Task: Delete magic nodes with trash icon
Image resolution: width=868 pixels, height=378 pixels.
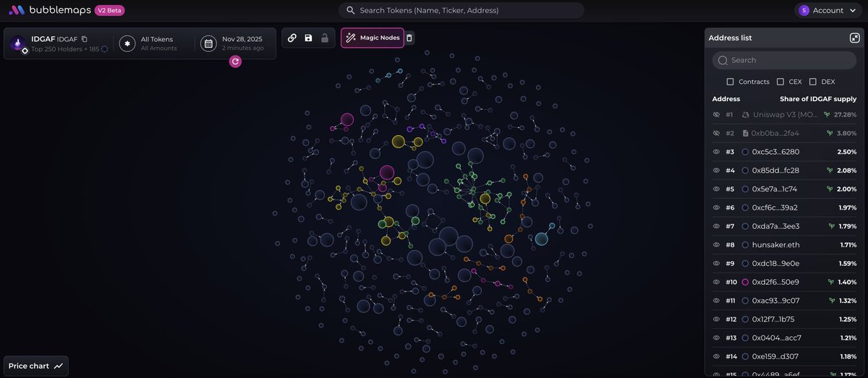Action: click(409, 38)
